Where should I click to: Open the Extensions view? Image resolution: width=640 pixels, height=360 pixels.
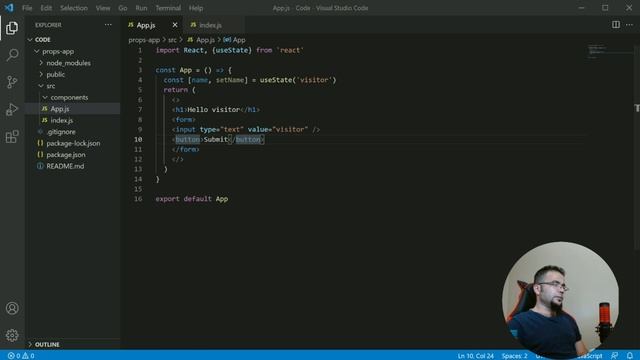tap(12, 136)
